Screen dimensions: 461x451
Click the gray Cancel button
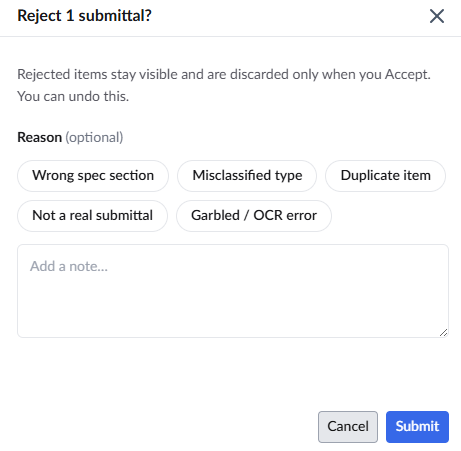(348, 427)
